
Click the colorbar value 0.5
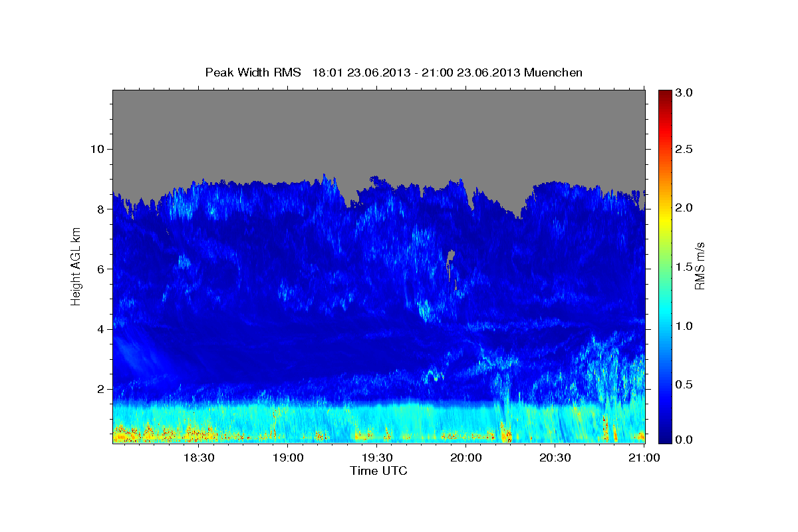click(684, 384)
